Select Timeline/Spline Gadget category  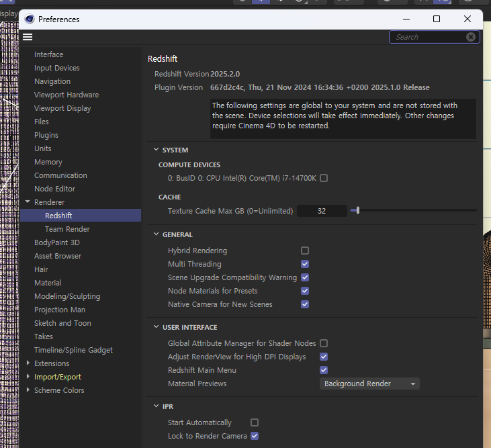[x=73, y=350]
